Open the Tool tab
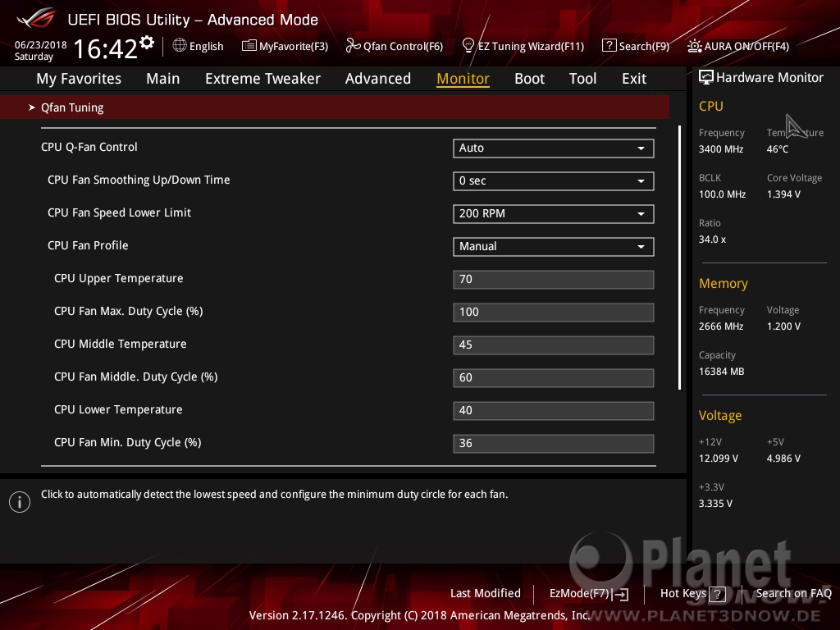Screen dimensions: 840x630 point(582,79)
